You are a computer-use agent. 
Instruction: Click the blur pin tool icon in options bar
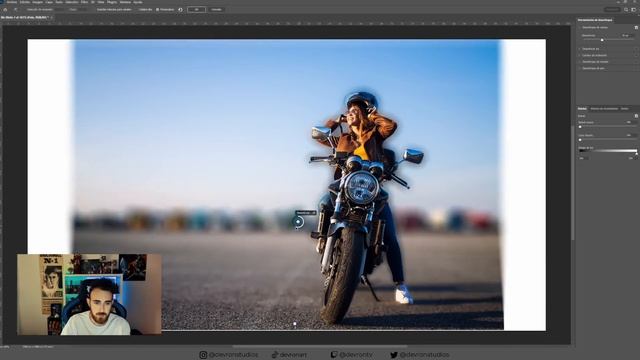[16, 9]
